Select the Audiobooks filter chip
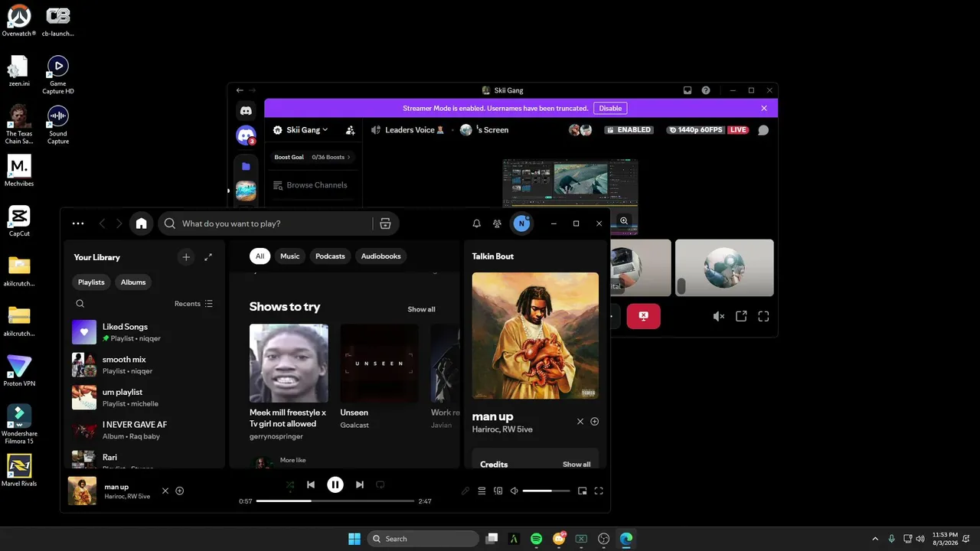 click(x=381, y=256)
